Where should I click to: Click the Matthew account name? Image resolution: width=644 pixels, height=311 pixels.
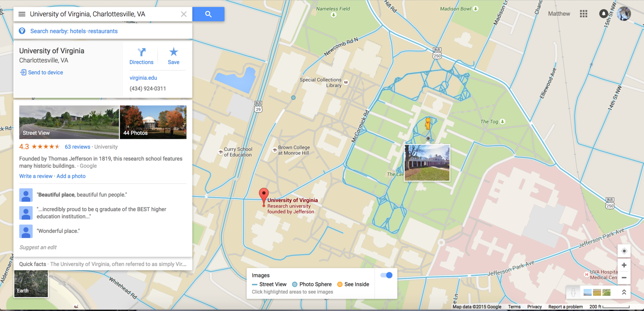pos(559,14)
